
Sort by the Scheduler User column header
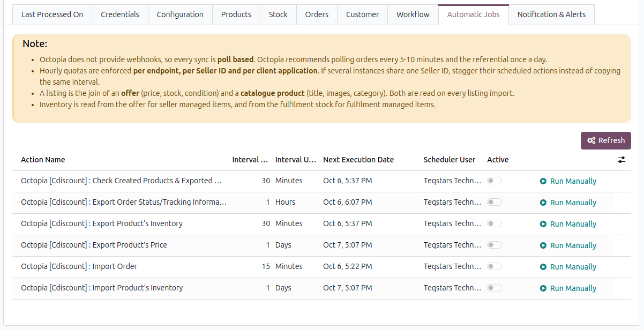click(x=450, y=160)
